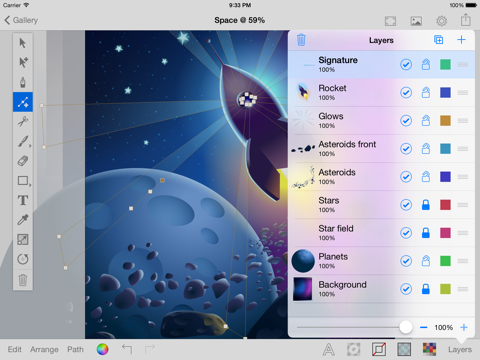Select the Pen tool
Image resolution: width=480 pixels, height=360 pixels.
point(23,82)
